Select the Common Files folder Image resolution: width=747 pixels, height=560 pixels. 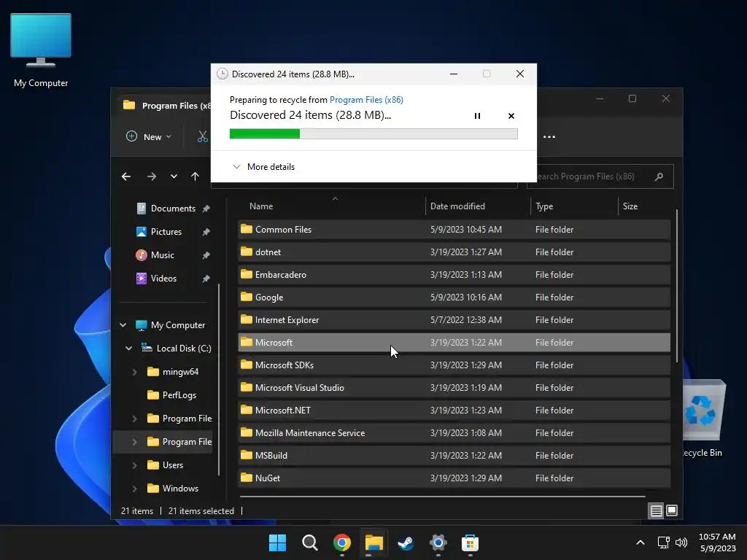[454, 230]
